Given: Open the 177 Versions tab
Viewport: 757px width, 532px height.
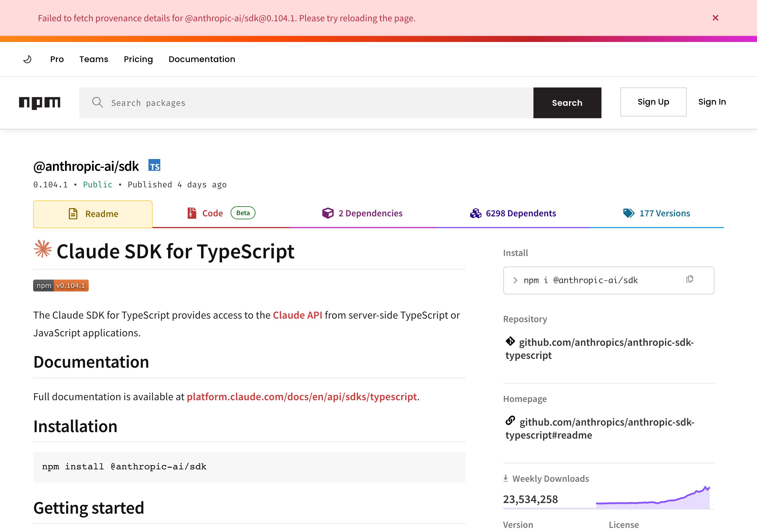Looking at the screenshot, I should click(x=656, y=214).
